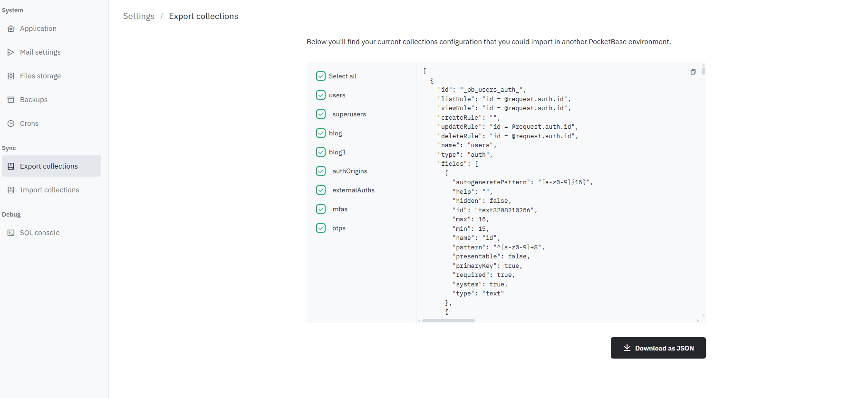Click the scroll-right arrow of the JSON preview

(698, 321)
